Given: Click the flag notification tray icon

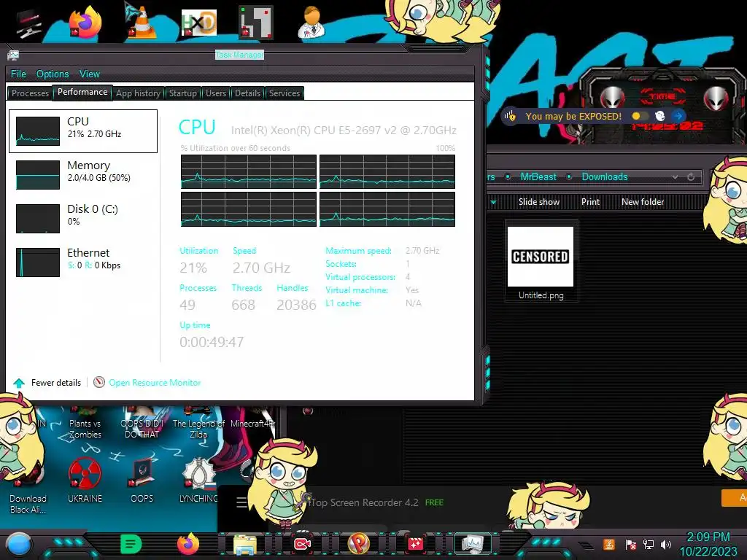Looking at the screenshot, I should [x=630, y=545].
